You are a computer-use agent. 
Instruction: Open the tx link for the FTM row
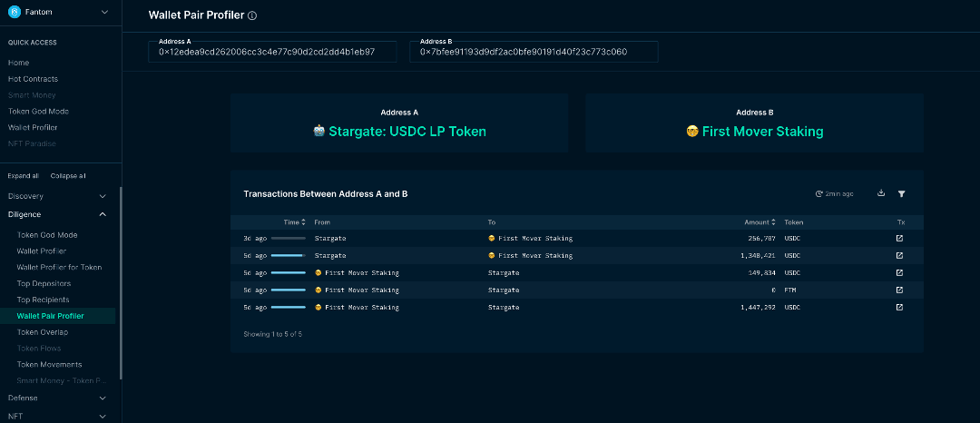tap(899, 290)
